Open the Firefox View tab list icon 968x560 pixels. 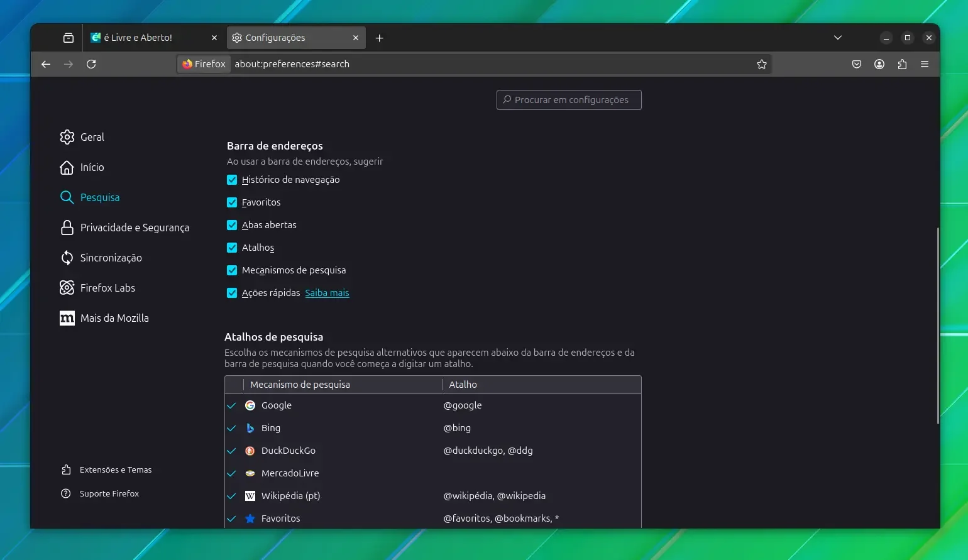click(x=69, y=38)
